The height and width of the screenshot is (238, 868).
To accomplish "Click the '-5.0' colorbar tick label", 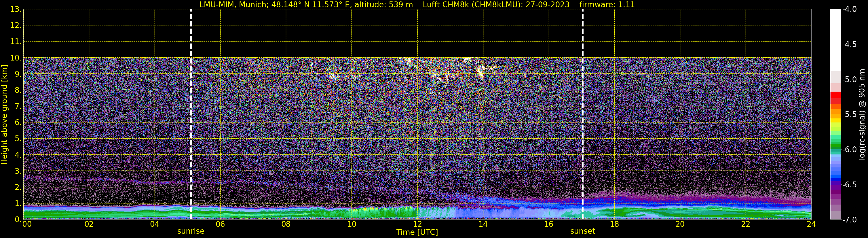I will [x=849, y=79].
